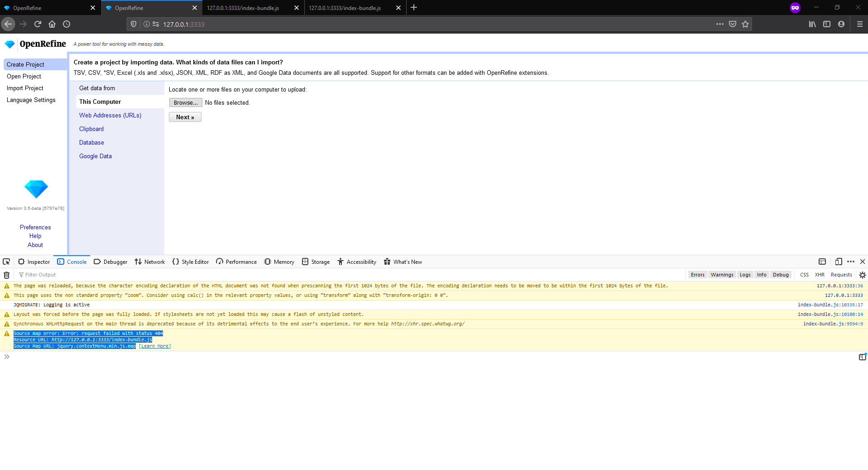Open Firefox account icon
This screenshot has height=470, width=868.
point(841,24)
